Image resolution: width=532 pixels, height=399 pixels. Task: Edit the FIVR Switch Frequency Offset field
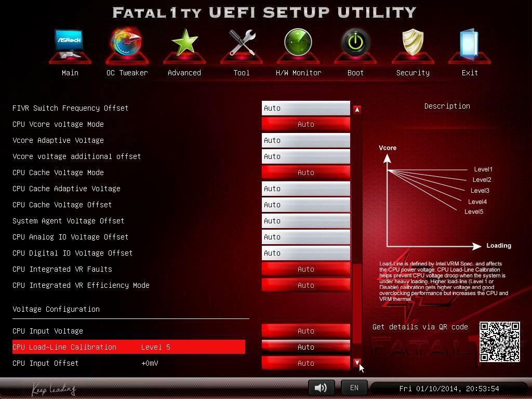point(305,108)
